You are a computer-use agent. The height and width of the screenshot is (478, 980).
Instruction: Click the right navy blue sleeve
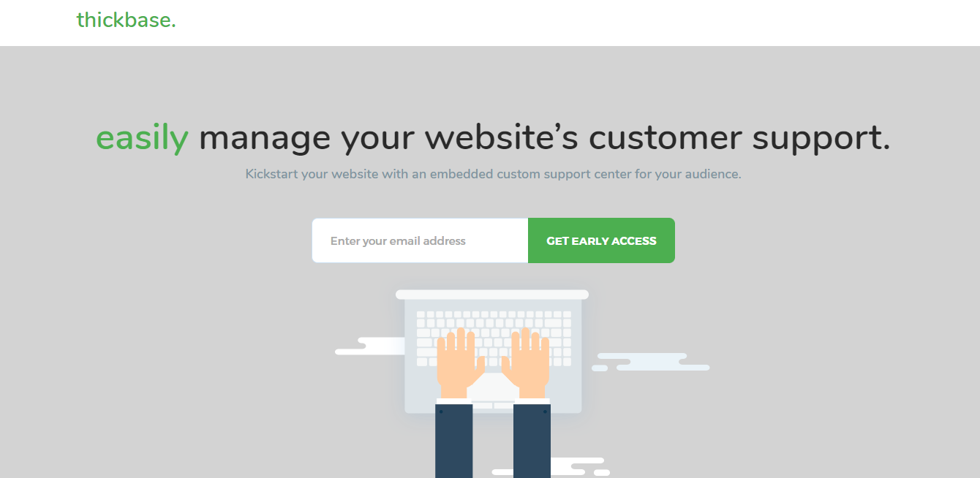click(532, 441)
